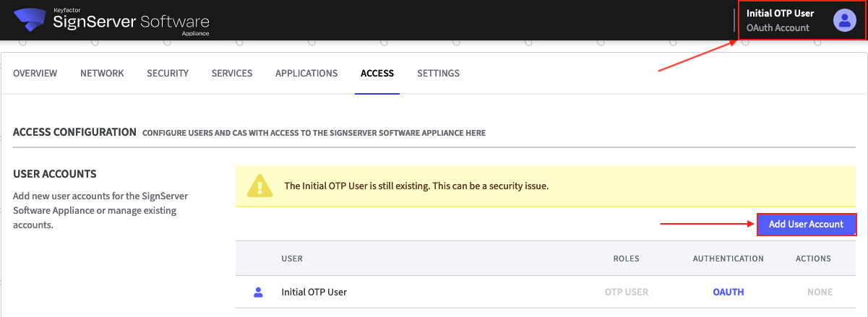Select the person icon in the user row
Image resolution: width=868 pixels, height=317 pixels.
pyautogui.click(x=258, y=292)
